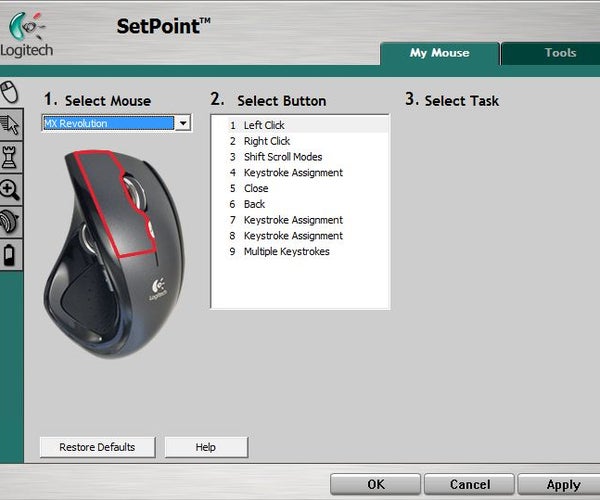This screenshot has width=600, height=500.
Task: Click the MX Revolution mouse image
Action: tap(114, 254)
